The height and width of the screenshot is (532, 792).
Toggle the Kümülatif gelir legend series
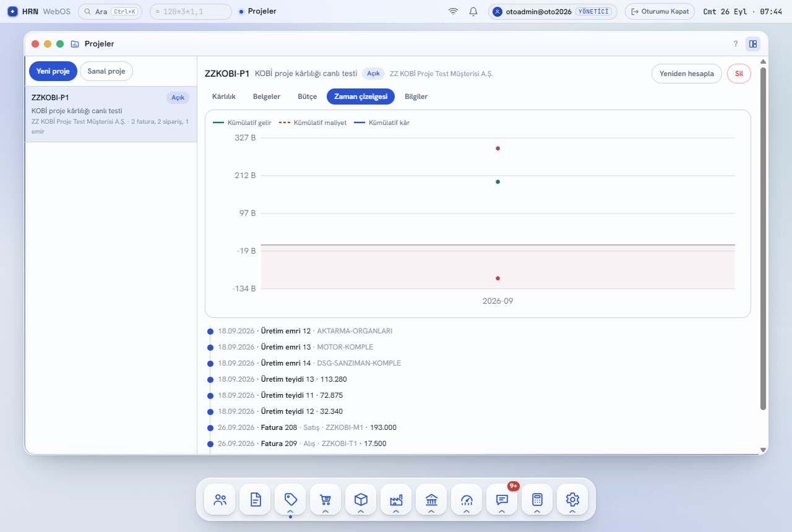click(x=243, y=122)
